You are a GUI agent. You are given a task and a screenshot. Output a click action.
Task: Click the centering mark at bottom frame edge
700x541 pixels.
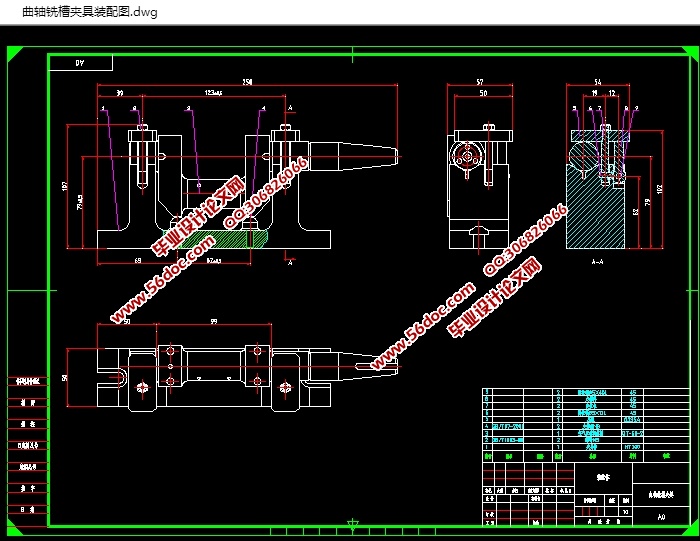click(352, 523)
